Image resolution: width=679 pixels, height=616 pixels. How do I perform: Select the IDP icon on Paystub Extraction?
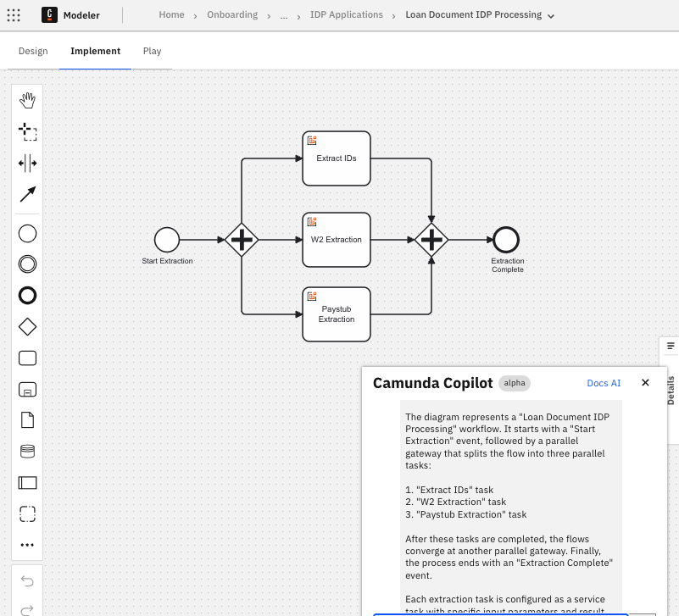point(312,296)
